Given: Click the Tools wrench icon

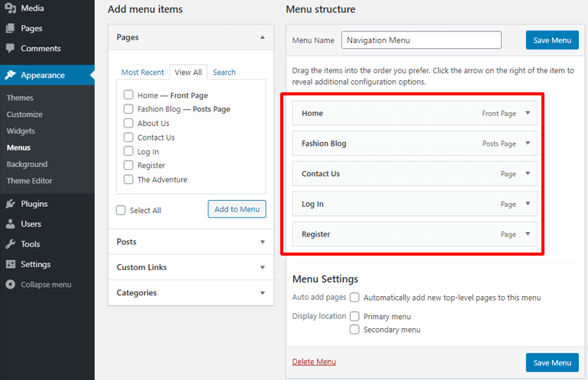Looking at the screenshot, I should pyautogui.click(x=11, y=244).
